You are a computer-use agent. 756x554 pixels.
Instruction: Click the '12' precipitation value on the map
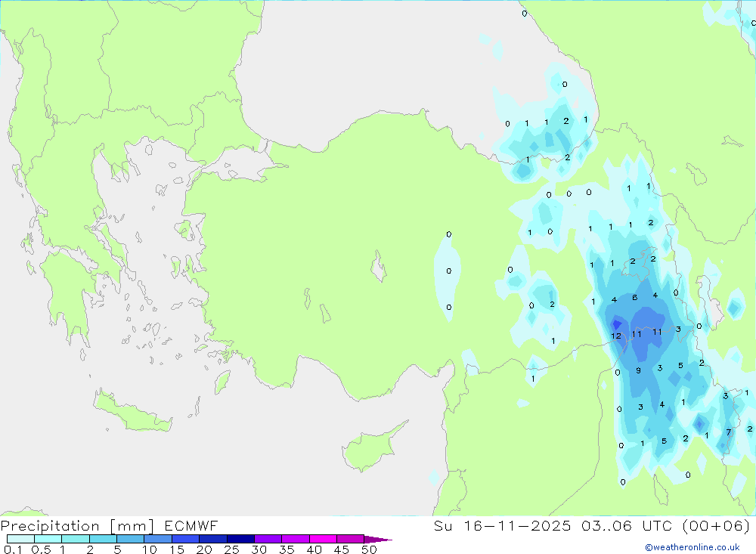616,336
